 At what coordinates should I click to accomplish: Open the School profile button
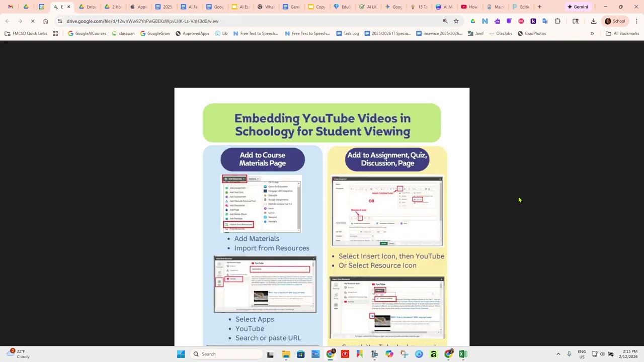click(x=615, y=21)
